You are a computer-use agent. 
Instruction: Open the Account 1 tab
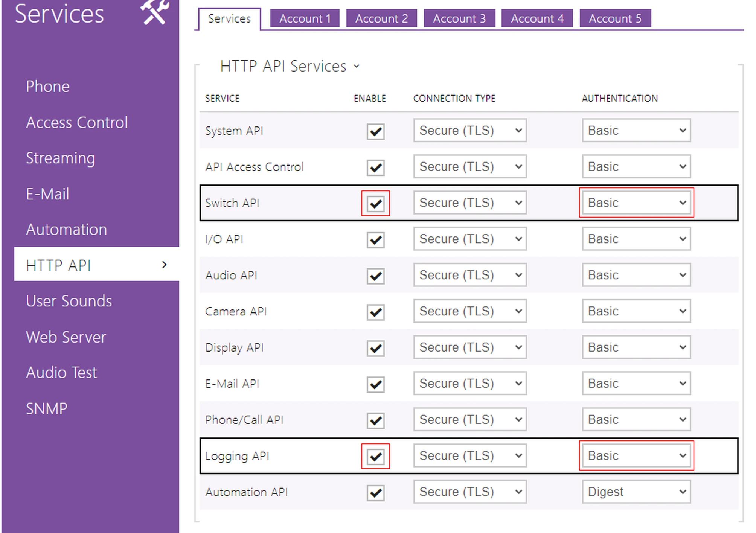(305, 18)
